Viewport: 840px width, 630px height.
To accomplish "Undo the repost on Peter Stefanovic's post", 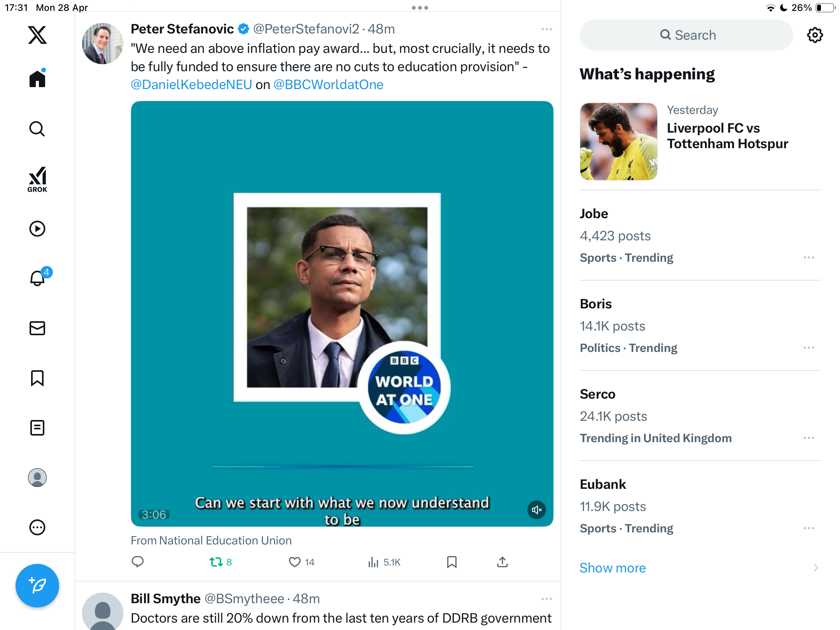I will [x=220, y=562].
